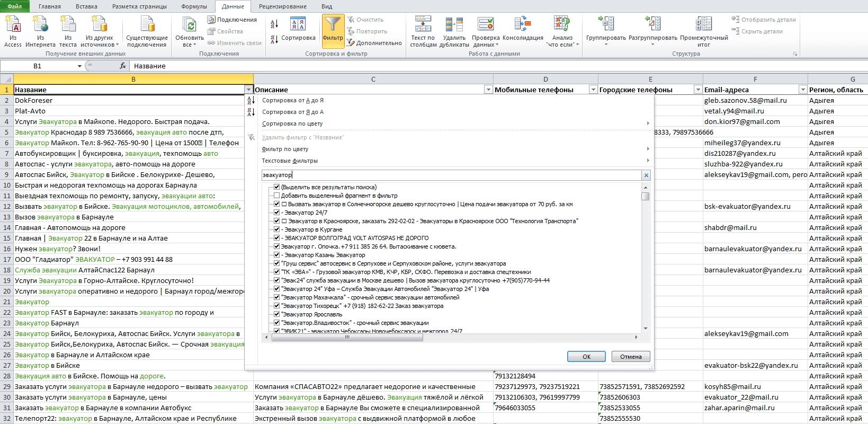This screenshot has height=424, width=868.
Task: Check Добавить выделенный фрагмент в фильтр
Action: click(276, 196)
